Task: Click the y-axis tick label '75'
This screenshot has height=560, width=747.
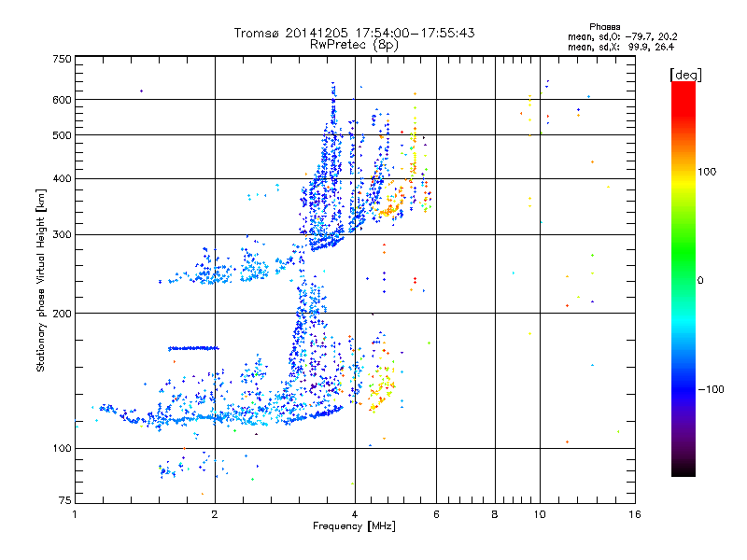Action: [65, 500]
